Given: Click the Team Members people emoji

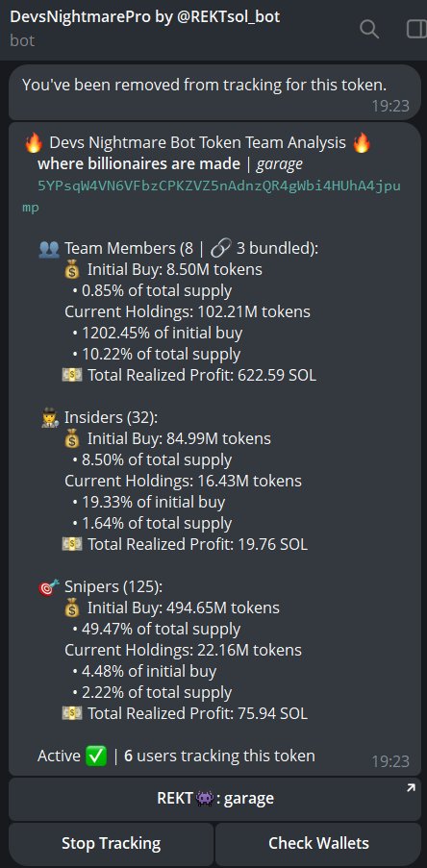Looking at the screenshot, I should pyautogui.click(x=49, y=249).
